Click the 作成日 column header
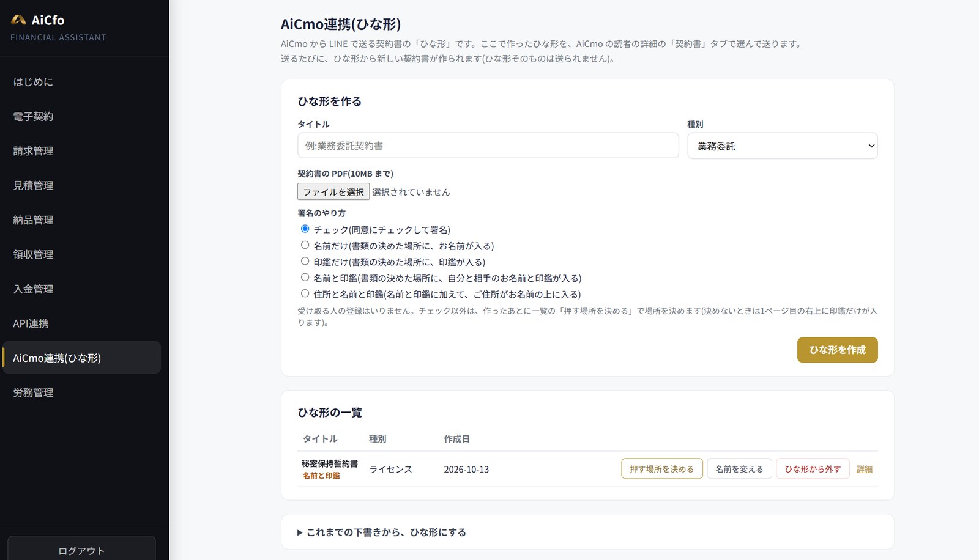The height and width of the screenshot is (560, 979). coord(456,439)
